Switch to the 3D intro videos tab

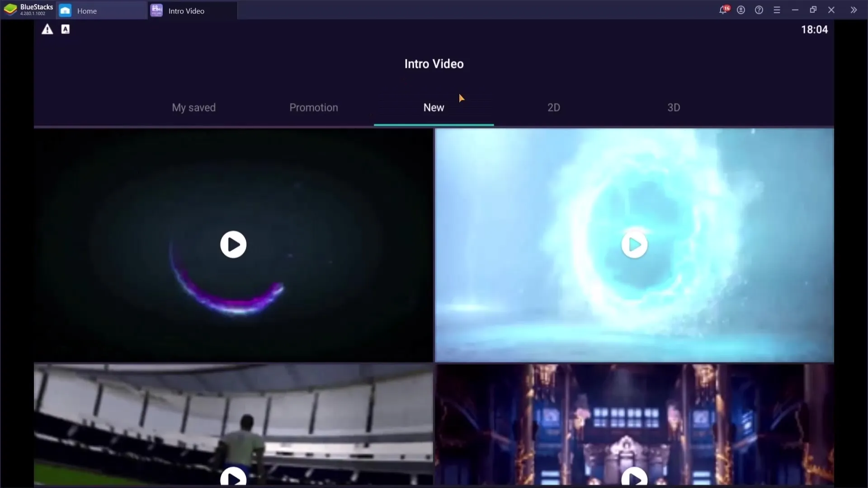tap(673, 107)
